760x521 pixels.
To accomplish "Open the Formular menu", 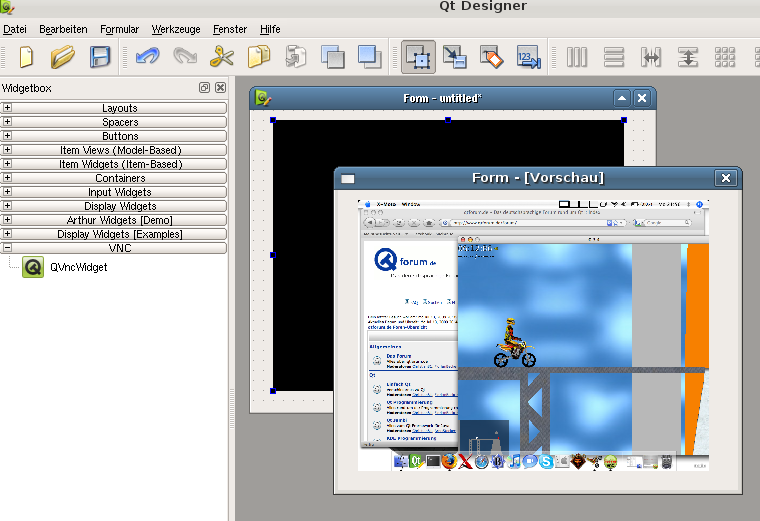I will tap(119, 29).
